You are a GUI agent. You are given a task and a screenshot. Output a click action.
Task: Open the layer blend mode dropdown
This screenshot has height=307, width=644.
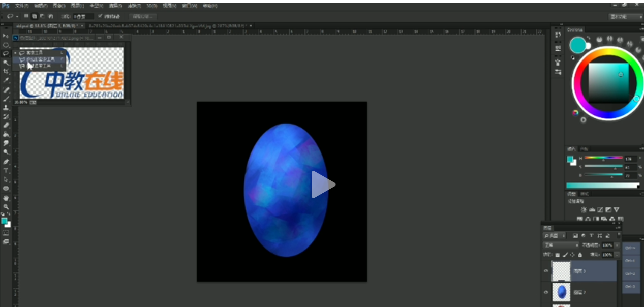(561, 245)
